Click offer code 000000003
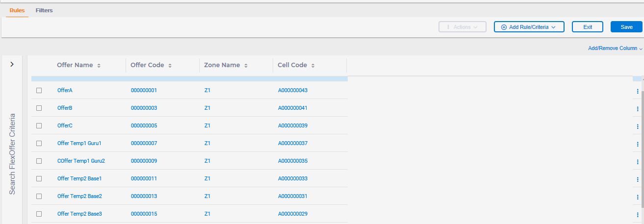 pyautogui.click(x=144, y=108)
